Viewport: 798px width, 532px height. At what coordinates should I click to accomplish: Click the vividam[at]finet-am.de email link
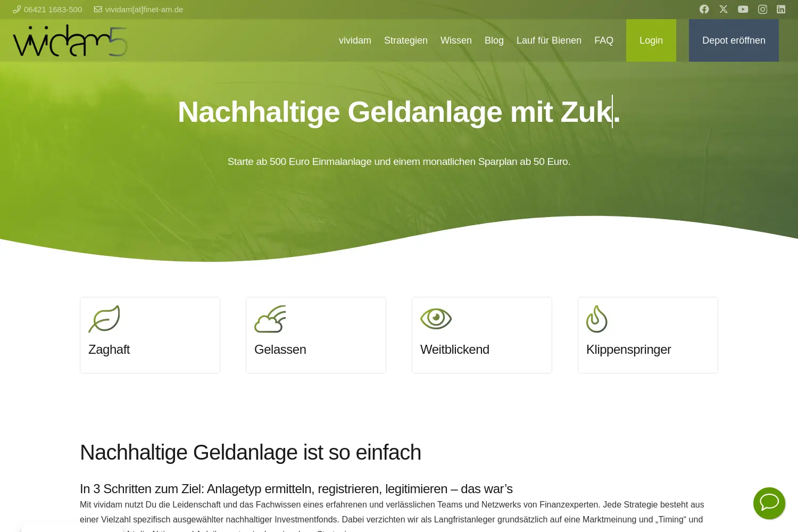144,10
